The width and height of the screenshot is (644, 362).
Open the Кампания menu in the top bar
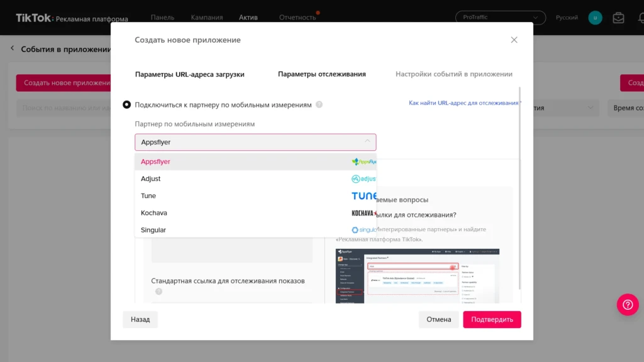(x=206, y=17)
